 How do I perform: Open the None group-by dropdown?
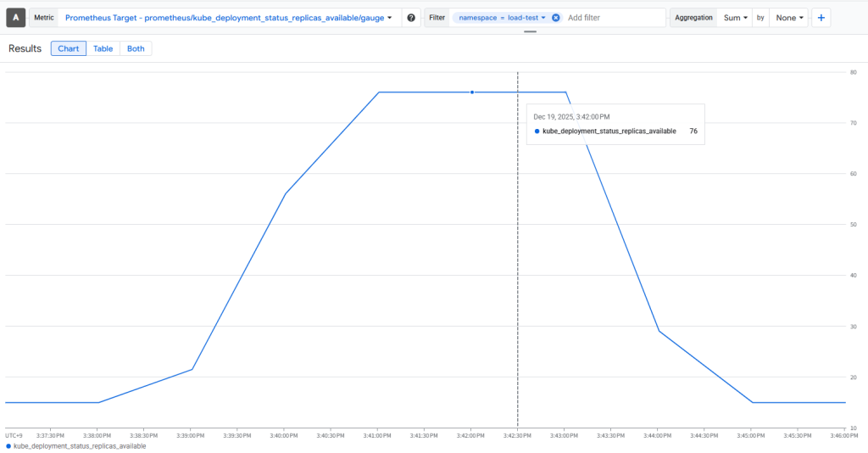coord(788,18)
